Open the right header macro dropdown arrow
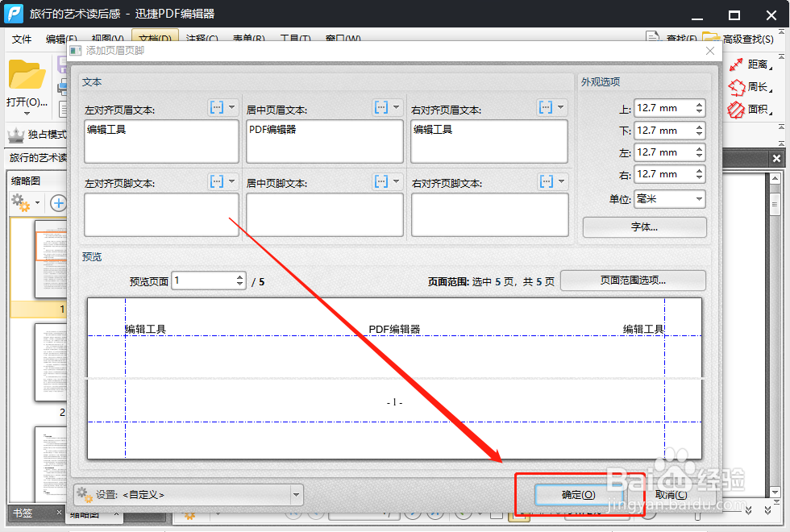Image resolution: width=790 pixels, height=532 pixels. (x=561, y=107)
